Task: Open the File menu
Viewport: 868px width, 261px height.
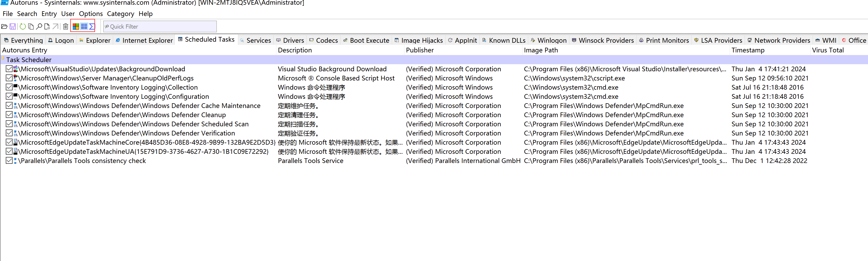Action: tap(7, 14)
